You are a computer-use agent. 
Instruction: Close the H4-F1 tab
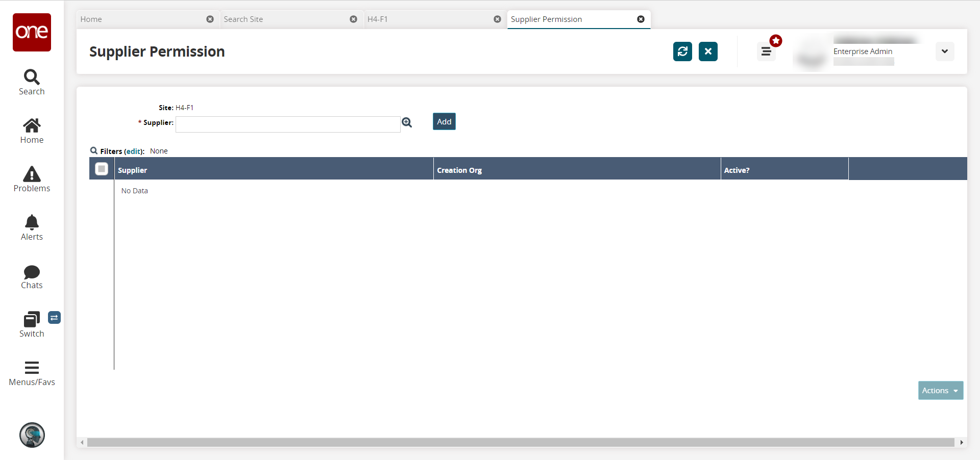coord(497,19)
